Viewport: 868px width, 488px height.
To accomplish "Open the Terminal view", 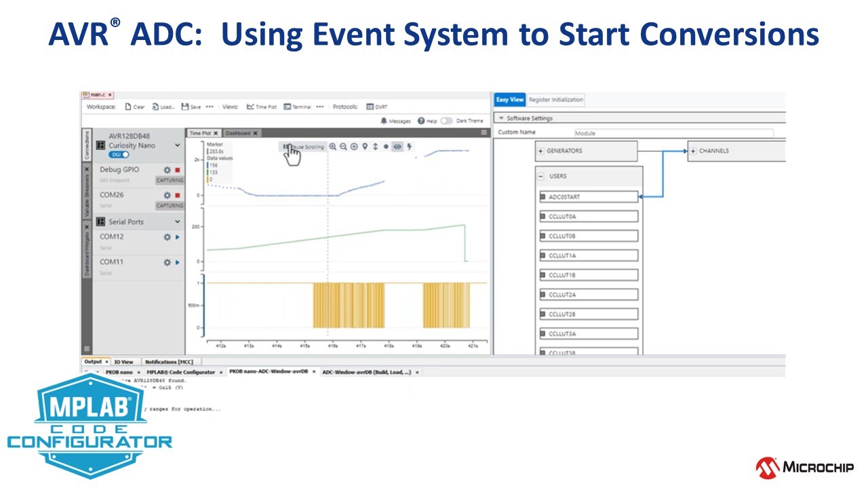I will (297, 106).
